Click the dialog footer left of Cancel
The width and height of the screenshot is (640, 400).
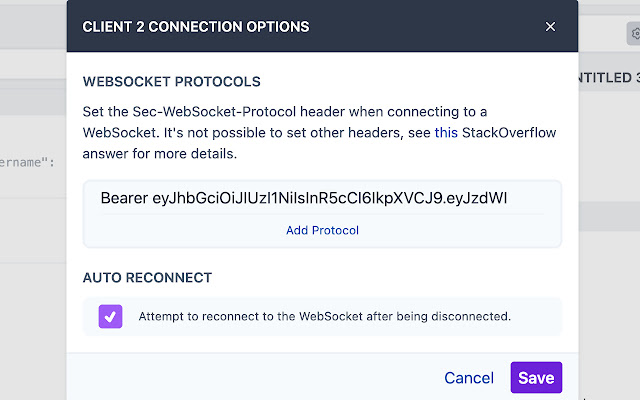[x=250, y=378]
